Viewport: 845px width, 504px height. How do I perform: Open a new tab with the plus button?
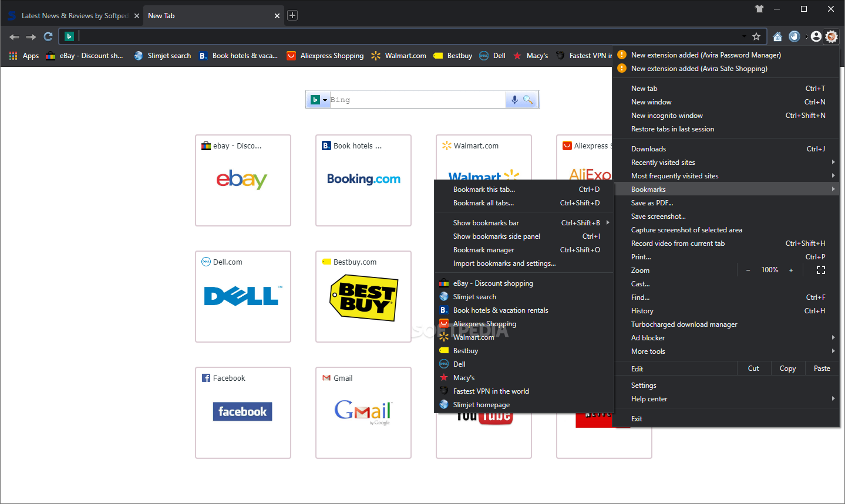click(292, 15)
